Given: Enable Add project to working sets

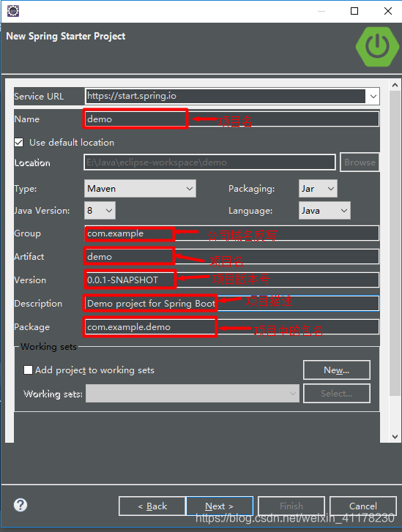Looking at the screenshot, I should coord(28,370).
